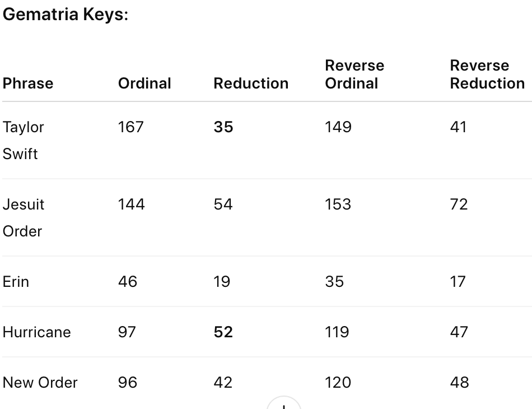532x409 pixels.
Task: Select the Gematria Keys heading
Action: [66, 15]
